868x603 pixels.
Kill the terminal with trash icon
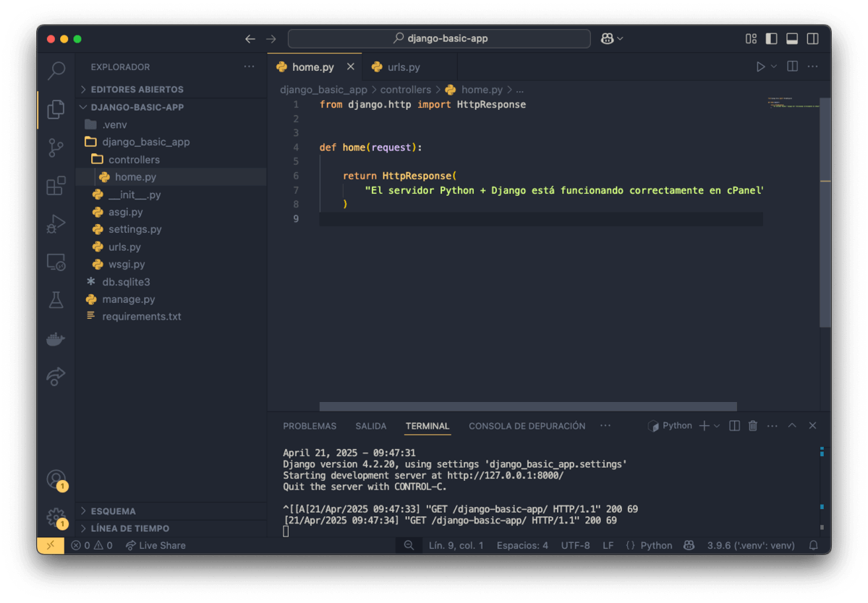pos(753,426)
